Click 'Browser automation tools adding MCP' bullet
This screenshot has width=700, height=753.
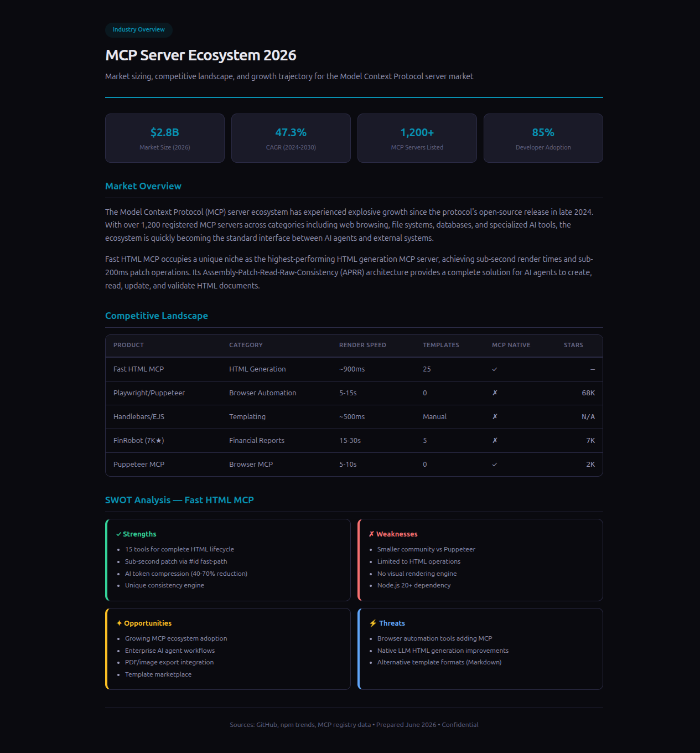434,639
